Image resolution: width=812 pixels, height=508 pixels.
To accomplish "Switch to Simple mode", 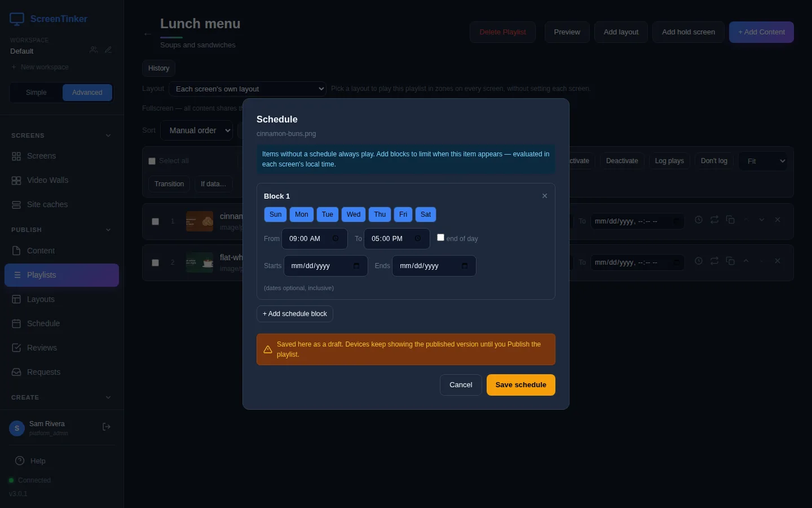I will [x=36, y=93].
